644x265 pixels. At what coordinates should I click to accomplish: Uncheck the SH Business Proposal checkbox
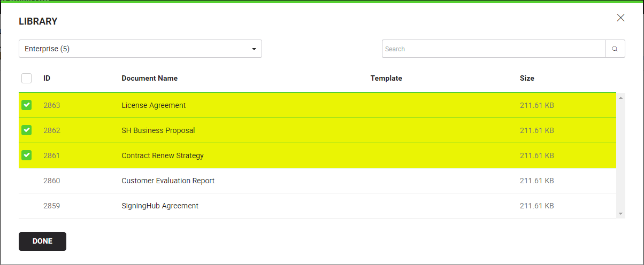coord(26,130)
